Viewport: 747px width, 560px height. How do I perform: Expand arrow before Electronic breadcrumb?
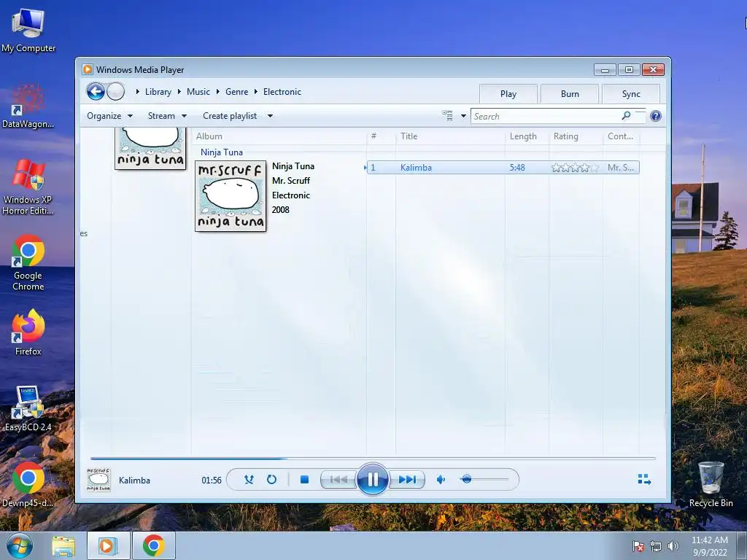(x=256, y=91)
